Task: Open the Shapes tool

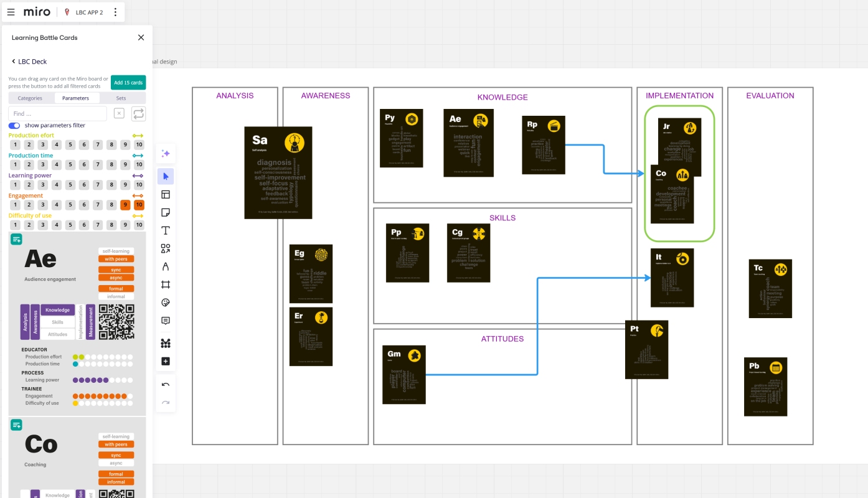Action: [166, 249]
